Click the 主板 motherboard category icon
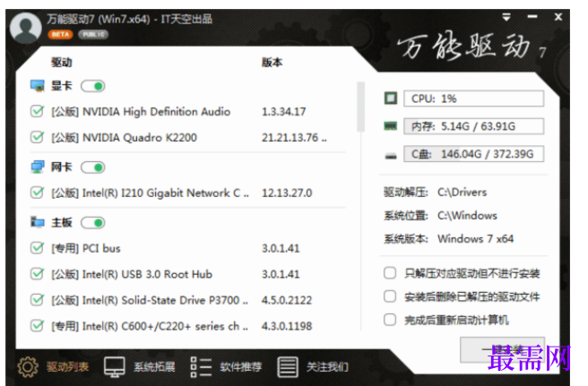 coord(37,222)
